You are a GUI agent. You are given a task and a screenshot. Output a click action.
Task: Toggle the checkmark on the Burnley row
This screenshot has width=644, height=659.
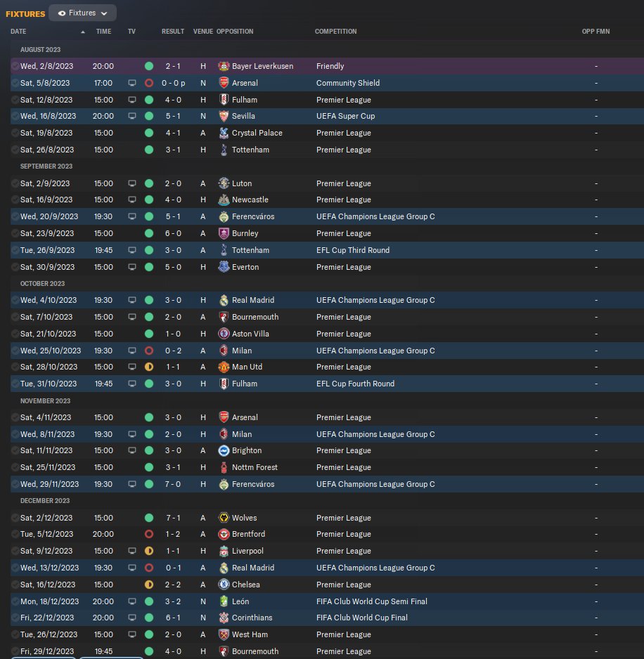(15, 233)
